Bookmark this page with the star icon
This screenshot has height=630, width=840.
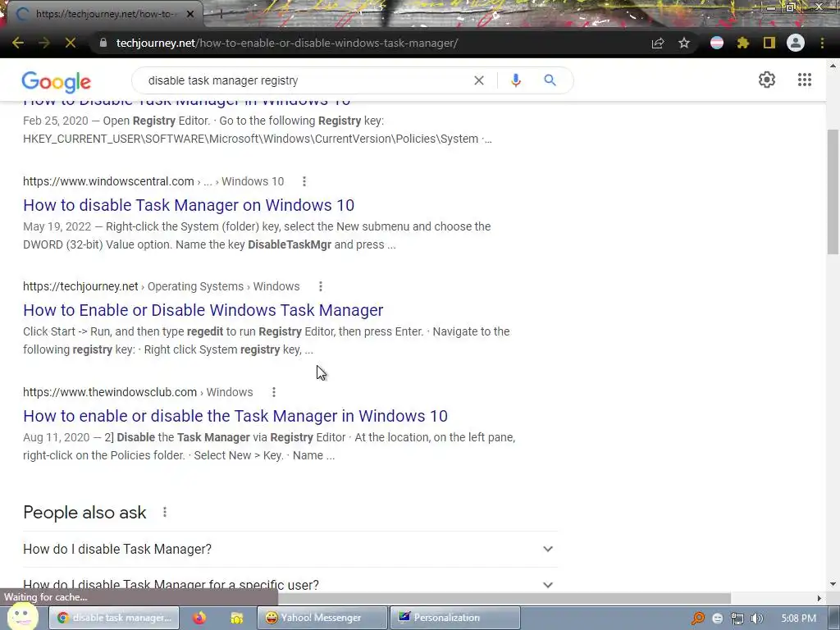pyautogui.click(x=684, y=43)
